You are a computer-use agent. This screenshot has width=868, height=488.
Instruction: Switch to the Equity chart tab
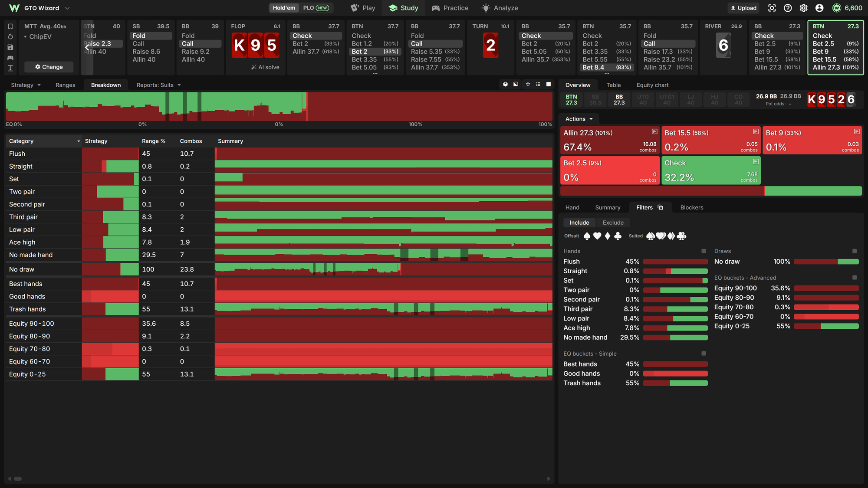coord(652,85)
